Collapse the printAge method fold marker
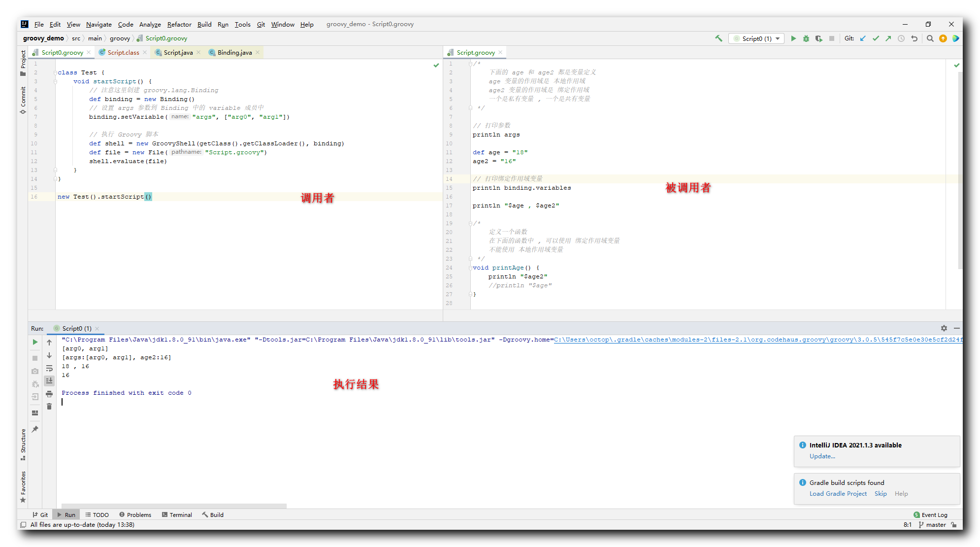 tap(470, 268)
